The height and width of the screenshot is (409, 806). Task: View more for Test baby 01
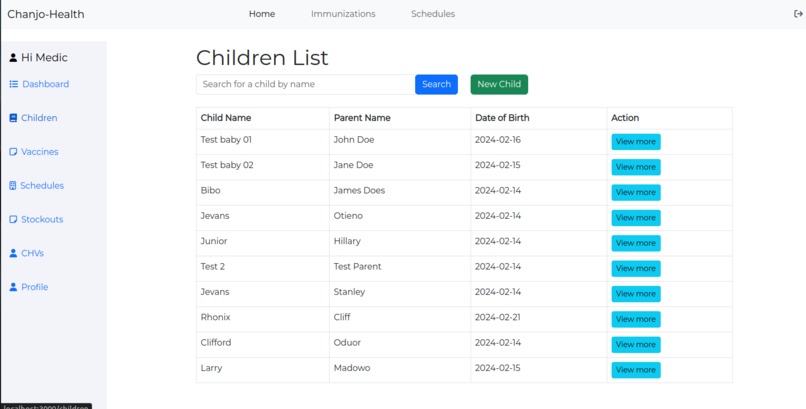click(x=636, y=141)
